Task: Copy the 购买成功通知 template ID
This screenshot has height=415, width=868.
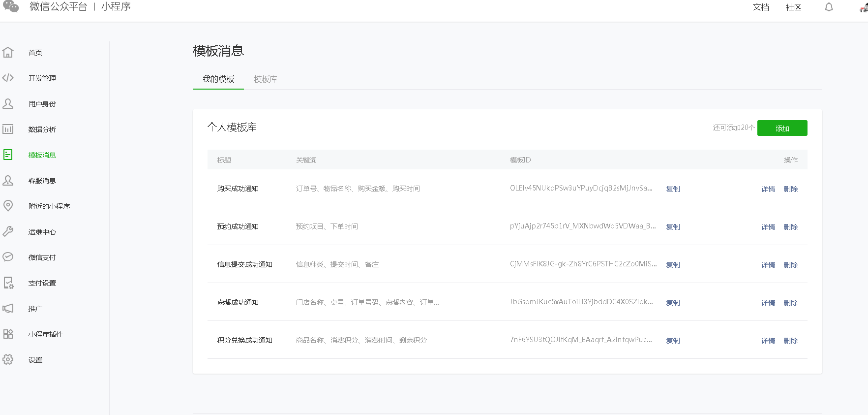Action: coord(673,189)
